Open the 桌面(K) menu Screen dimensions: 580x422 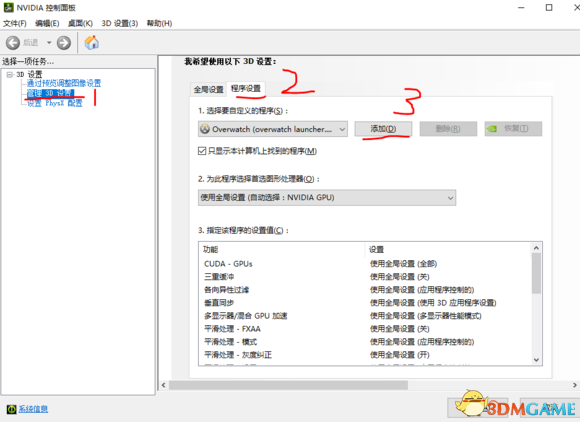click(x=80, y=23)
